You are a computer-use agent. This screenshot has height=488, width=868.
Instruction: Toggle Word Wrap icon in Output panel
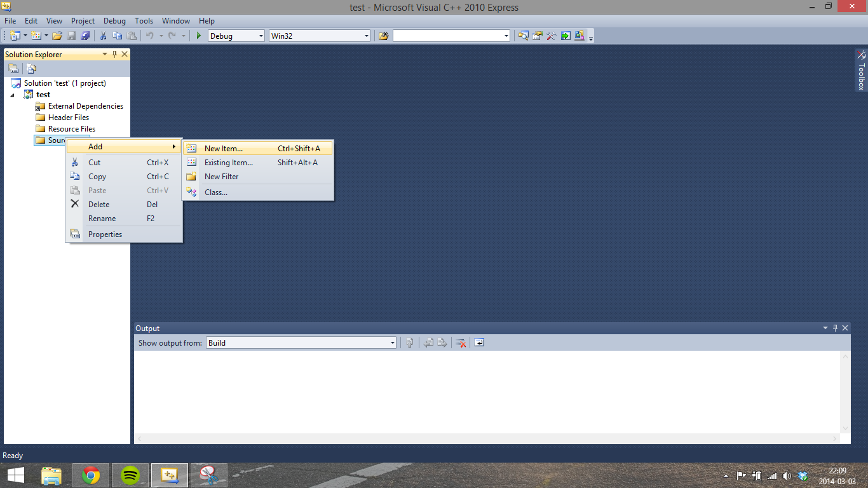coord(480,342)
